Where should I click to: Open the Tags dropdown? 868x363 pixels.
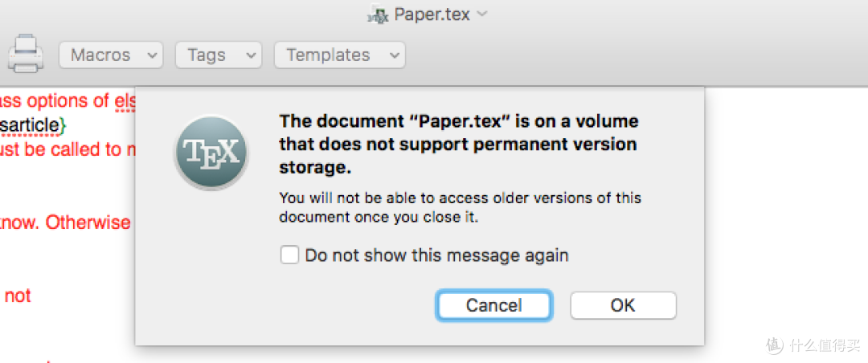pyautogui.click(x=218, y=55)
